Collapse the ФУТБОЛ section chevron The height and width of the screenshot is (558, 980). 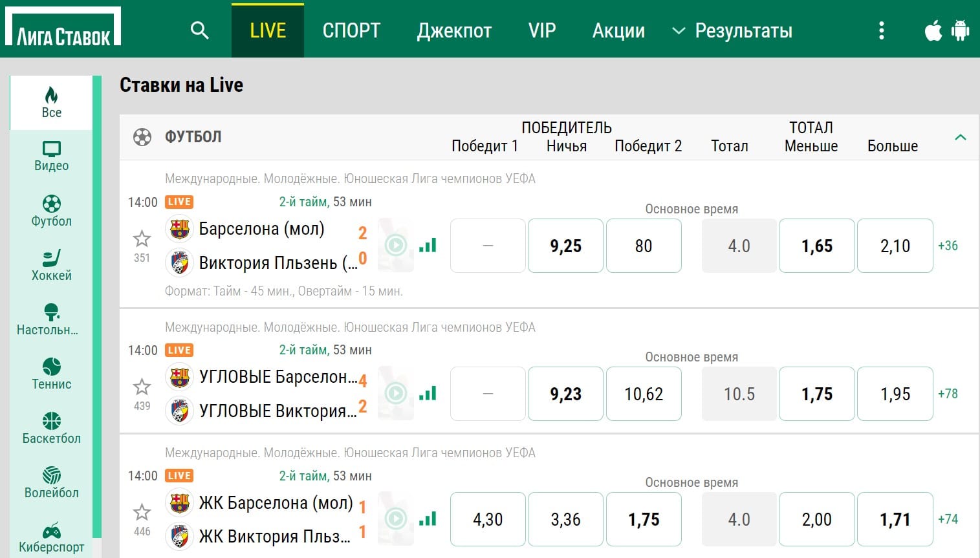click(x=960, y=137)
